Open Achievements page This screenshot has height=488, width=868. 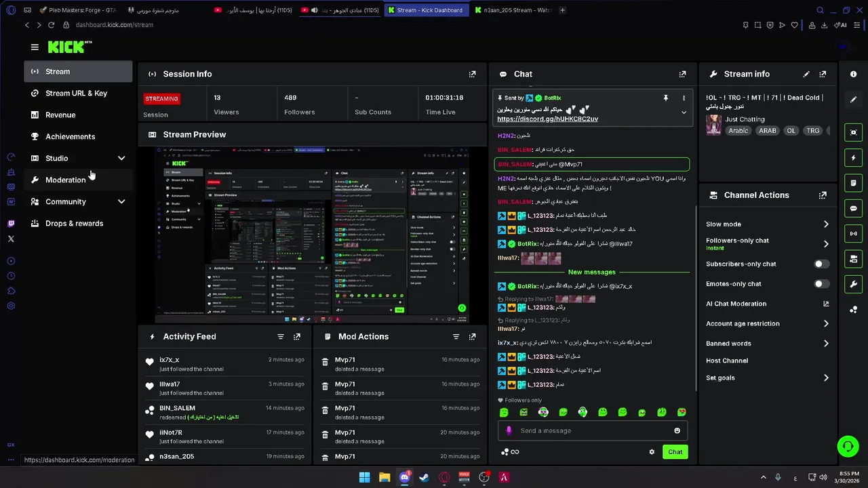(x=78, y=137)
